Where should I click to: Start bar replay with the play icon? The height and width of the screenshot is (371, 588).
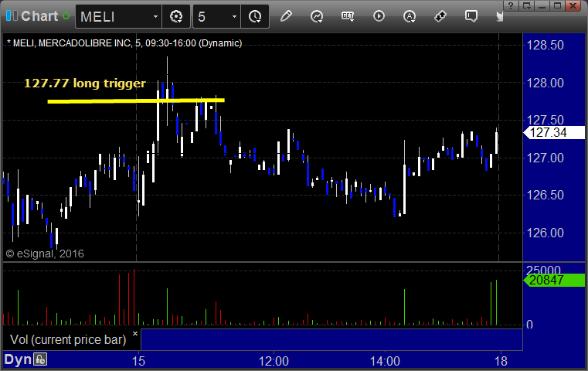coord(379,16)
